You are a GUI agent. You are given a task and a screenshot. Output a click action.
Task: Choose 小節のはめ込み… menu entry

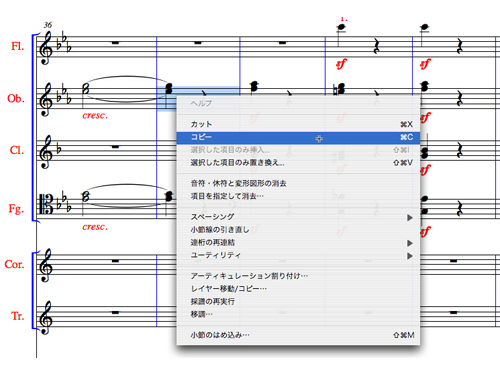tap(298, 335)
